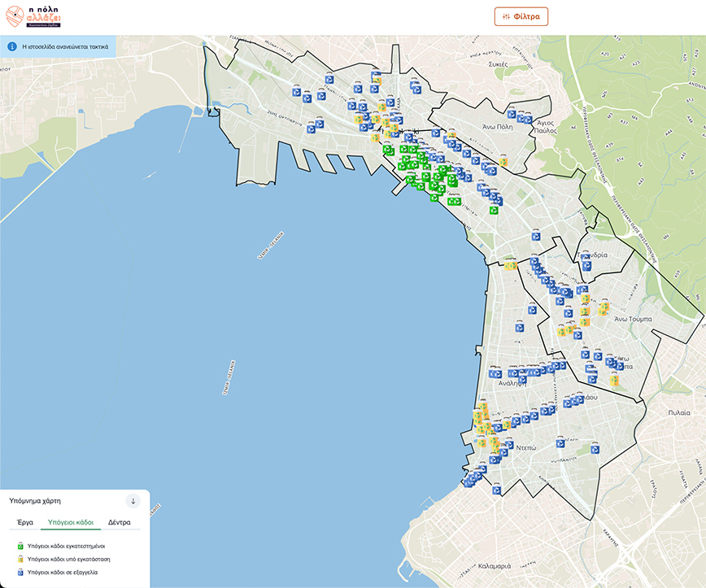Select the yellow bin marker below Άνω Πόλη
The height and width of the screenshot is (588, 706).
click(x=503, y=161)
